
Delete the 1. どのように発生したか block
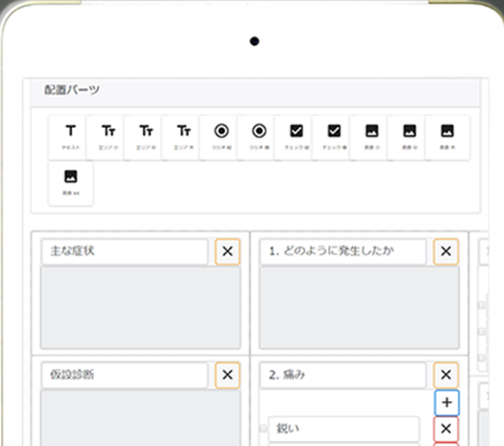click(446, 252)
